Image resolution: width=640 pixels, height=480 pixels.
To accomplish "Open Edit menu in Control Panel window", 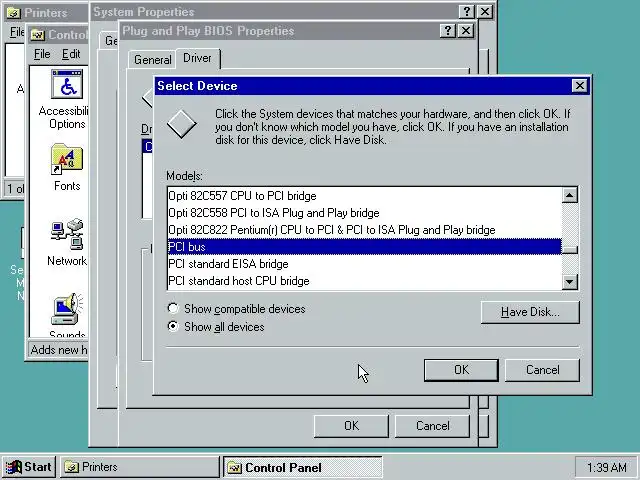I will [x=71, y=54].
